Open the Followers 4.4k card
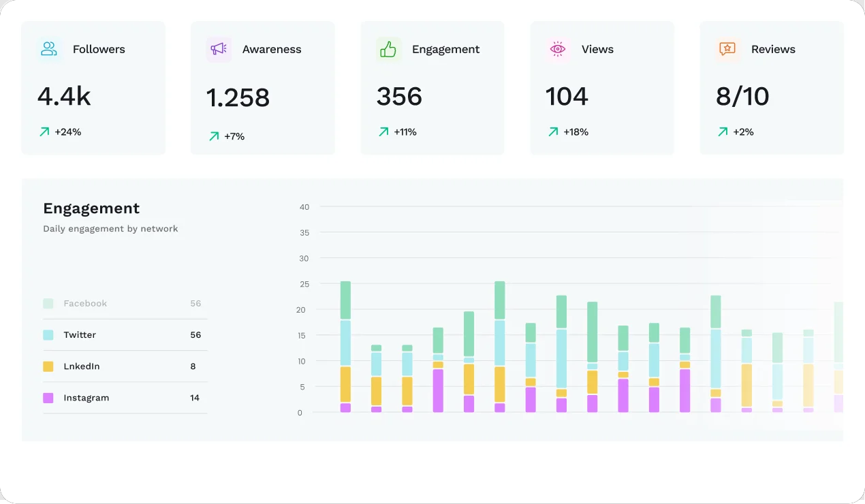The image size is (865, 504). coord(93,88)
